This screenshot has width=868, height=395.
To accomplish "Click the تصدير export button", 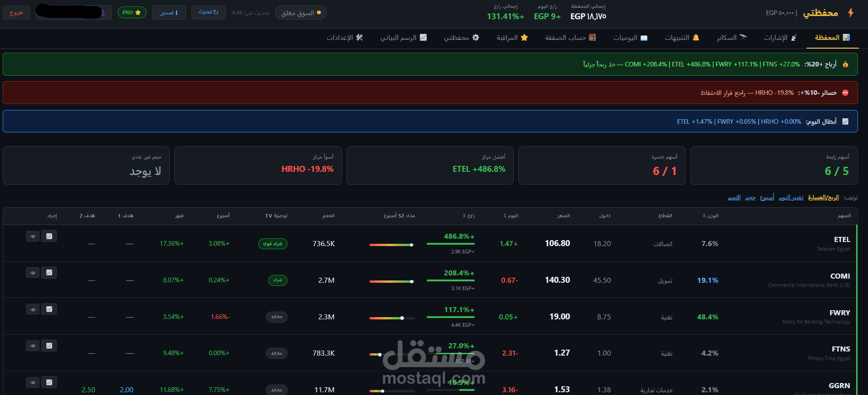I will point(169,12).
